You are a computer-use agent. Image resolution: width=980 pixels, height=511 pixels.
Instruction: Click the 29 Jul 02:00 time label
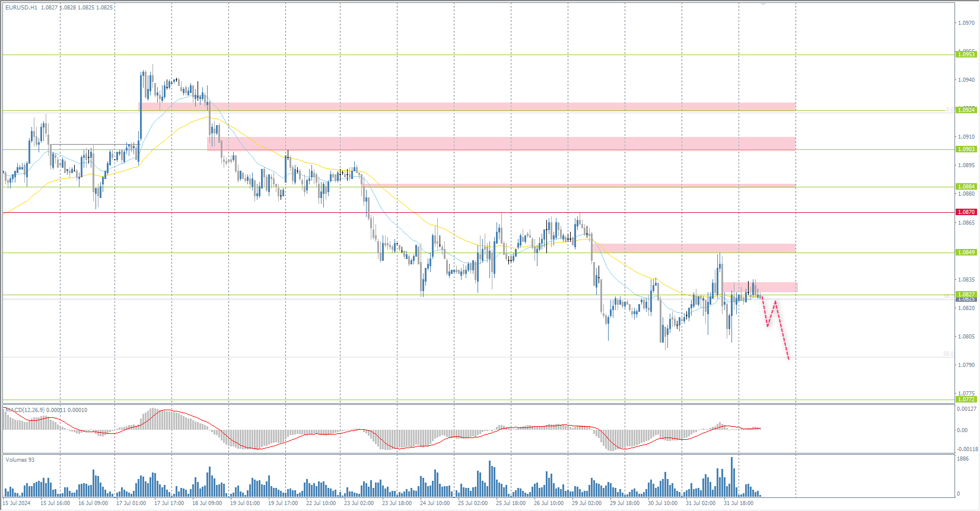(587, 503)
